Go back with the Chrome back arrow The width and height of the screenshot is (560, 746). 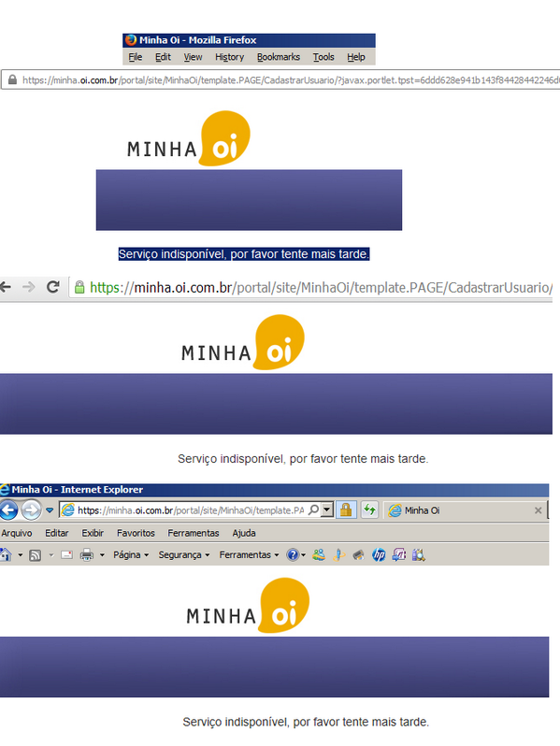[6, 287]
